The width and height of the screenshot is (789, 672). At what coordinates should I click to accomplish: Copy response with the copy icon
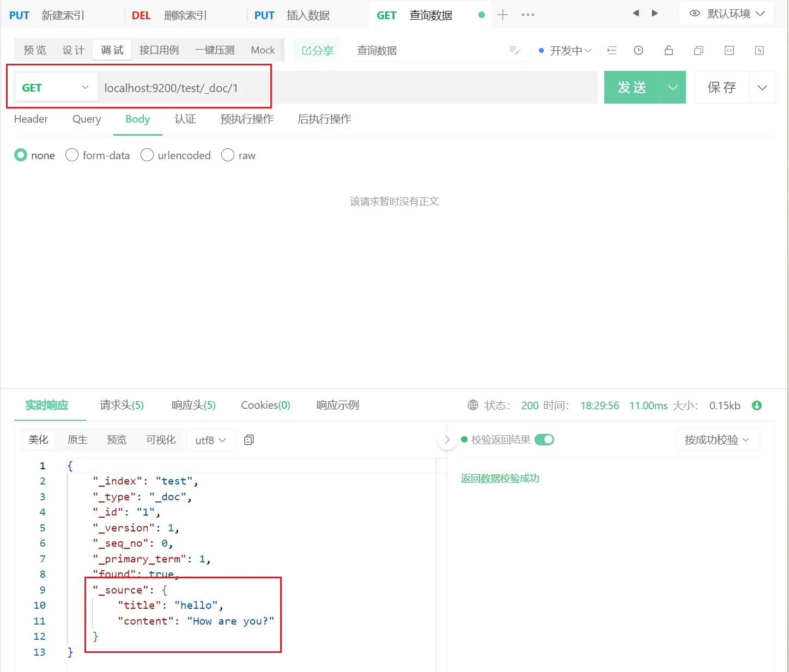pos(249,440)
